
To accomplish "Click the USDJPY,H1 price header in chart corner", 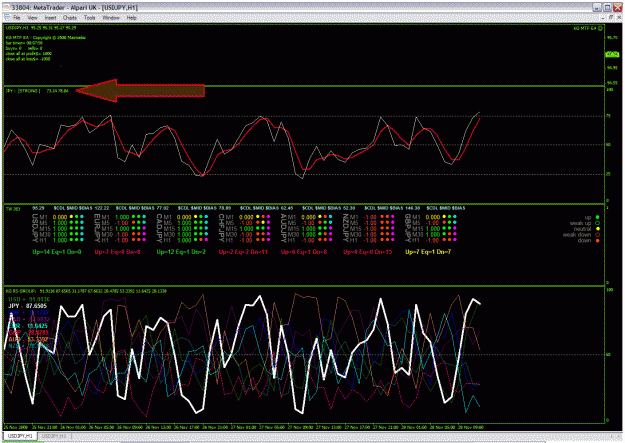I will point(41,28).
